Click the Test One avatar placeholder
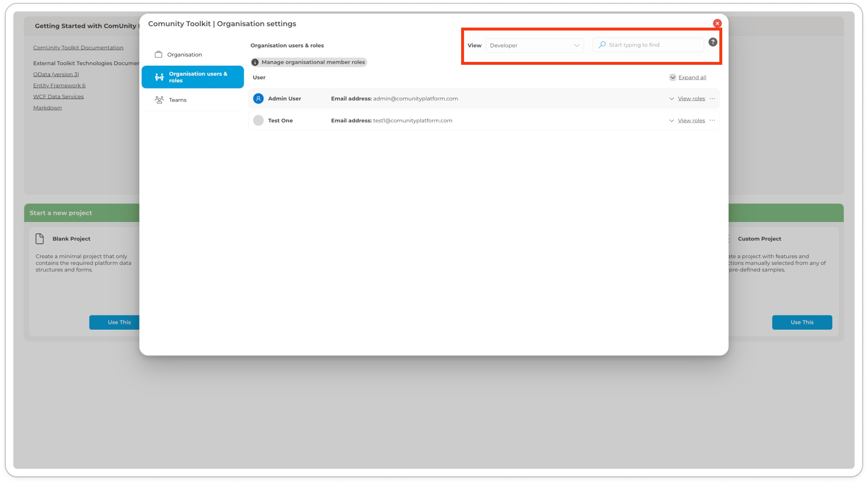868x484 pixels. [x=258, y=121]
